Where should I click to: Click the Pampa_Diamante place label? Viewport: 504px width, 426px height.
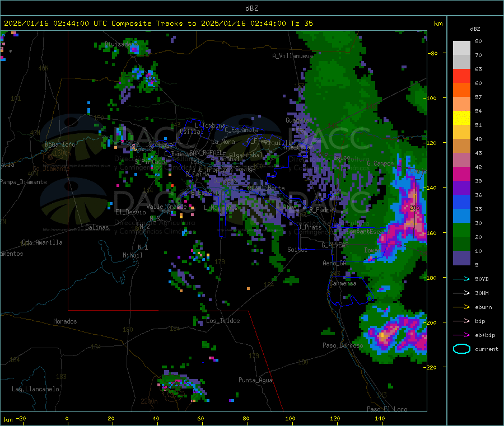coord(23,182)
